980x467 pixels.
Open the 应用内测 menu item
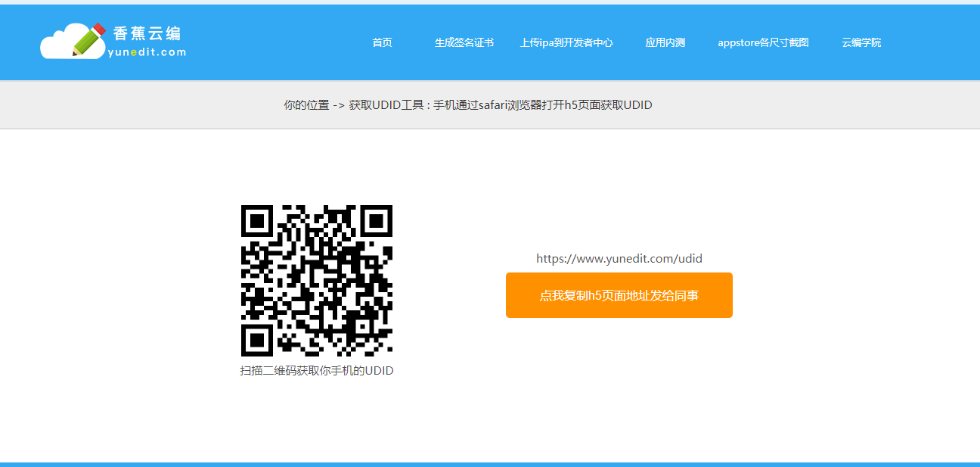[665, 42]
